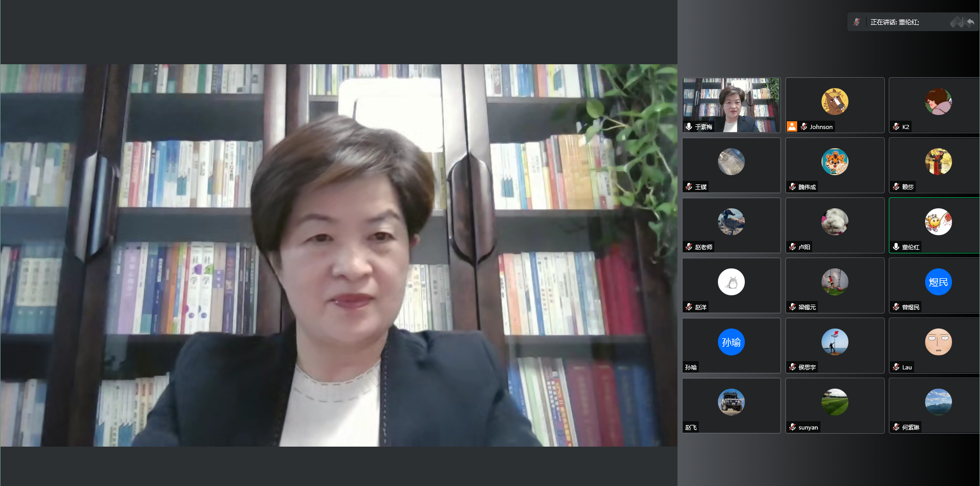Select 于素梅's video thumbnail
The height and width of the screenshot is (486, 980).
(x=731, y=105)
